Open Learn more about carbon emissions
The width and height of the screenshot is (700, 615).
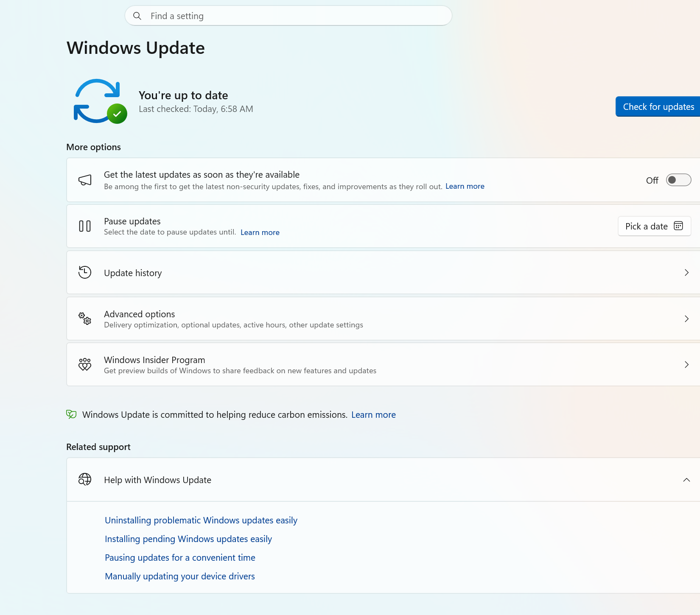pyautogui.click(x=373, y=415)
